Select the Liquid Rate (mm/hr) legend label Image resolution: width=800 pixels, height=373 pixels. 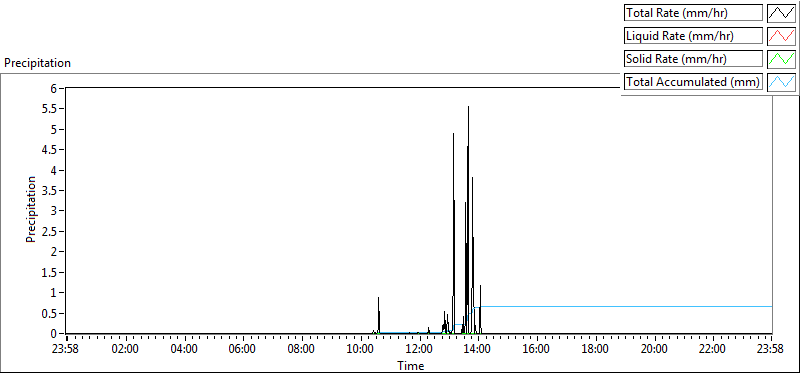coord(693,36)
